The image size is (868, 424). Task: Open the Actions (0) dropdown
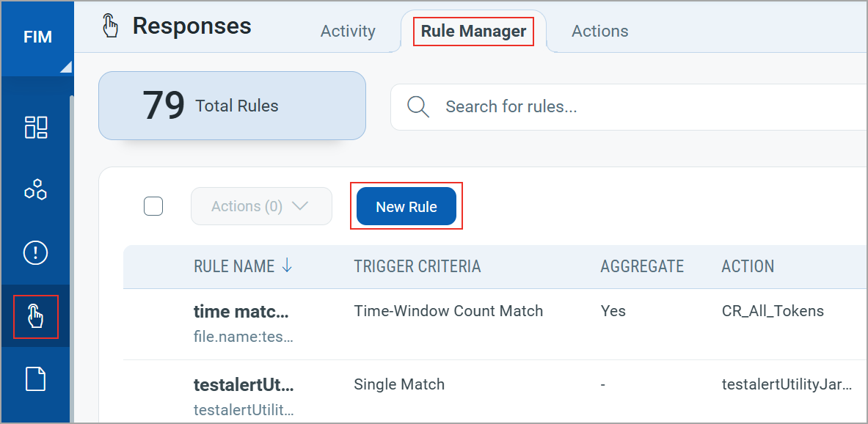[261, 206]
